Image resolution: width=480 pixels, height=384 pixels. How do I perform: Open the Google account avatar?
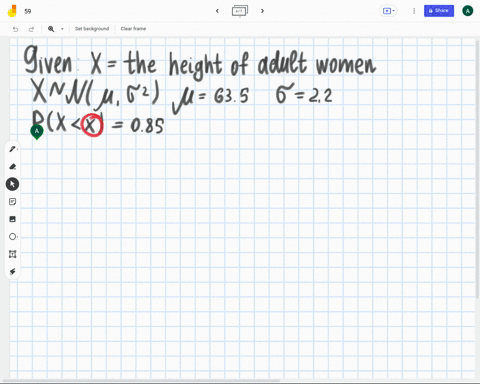click(x=468, y=11)
